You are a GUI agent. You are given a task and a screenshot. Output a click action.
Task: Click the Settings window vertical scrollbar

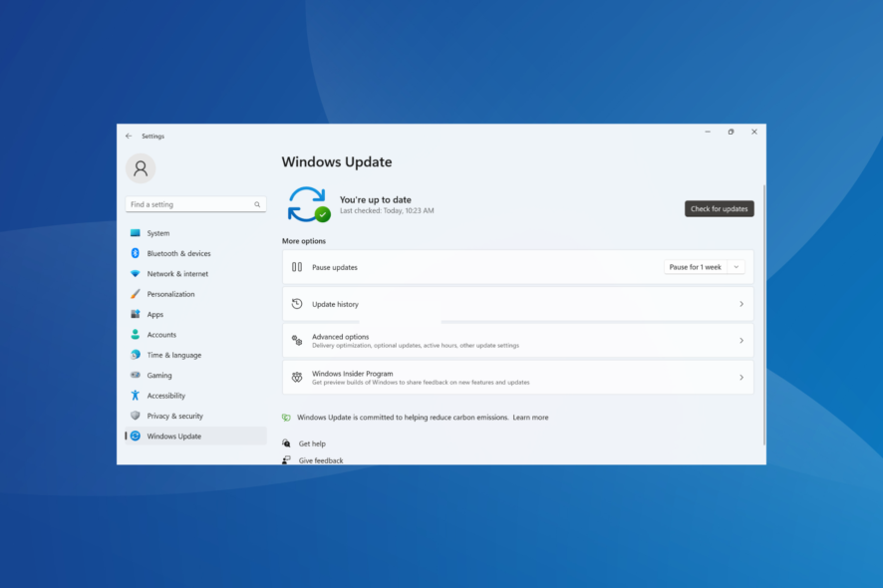764,314
